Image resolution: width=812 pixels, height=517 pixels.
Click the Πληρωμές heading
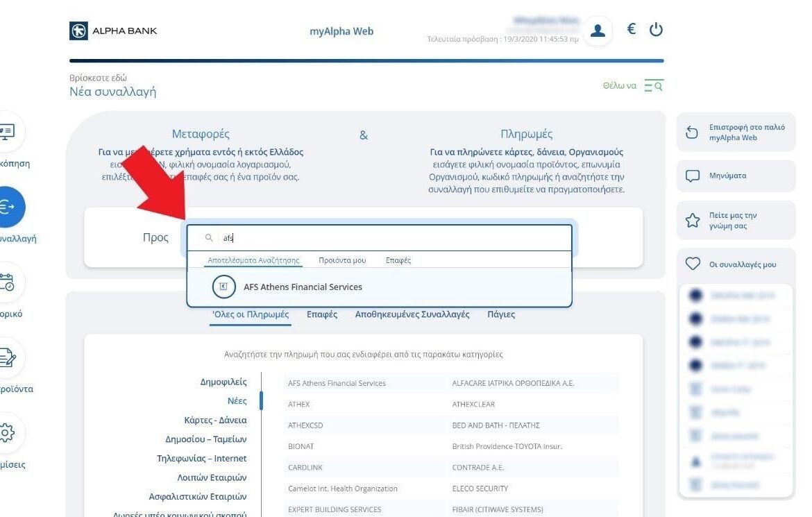click(527, 134)
